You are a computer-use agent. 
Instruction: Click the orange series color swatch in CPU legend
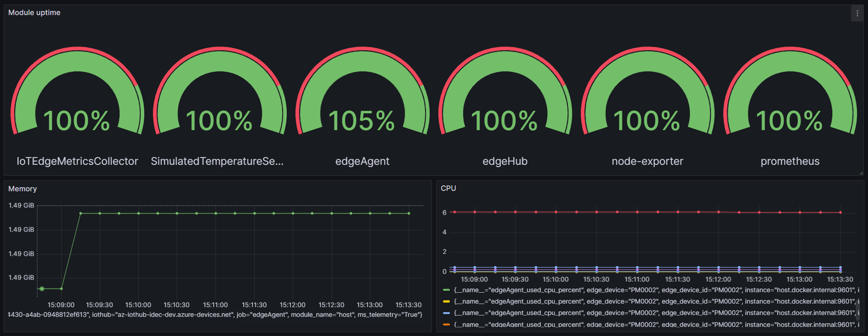pos(447,325)
